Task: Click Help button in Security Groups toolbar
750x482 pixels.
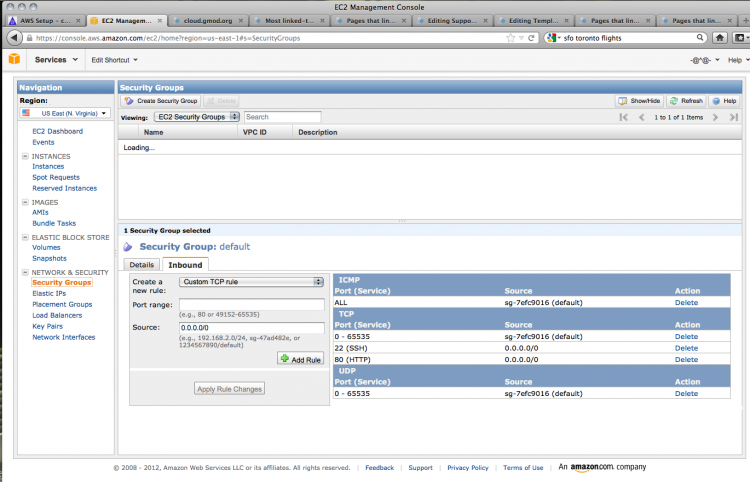Action: [x=724, y=101]
